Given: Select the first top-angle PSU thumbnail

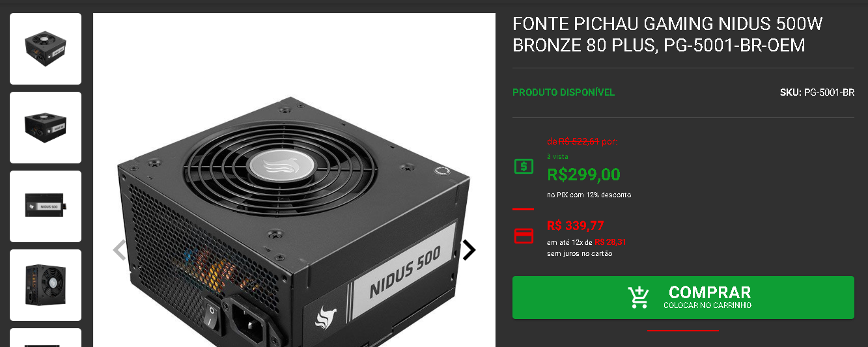Looking at the screenshot, I should pyautogui.click(x=46, y=49).
